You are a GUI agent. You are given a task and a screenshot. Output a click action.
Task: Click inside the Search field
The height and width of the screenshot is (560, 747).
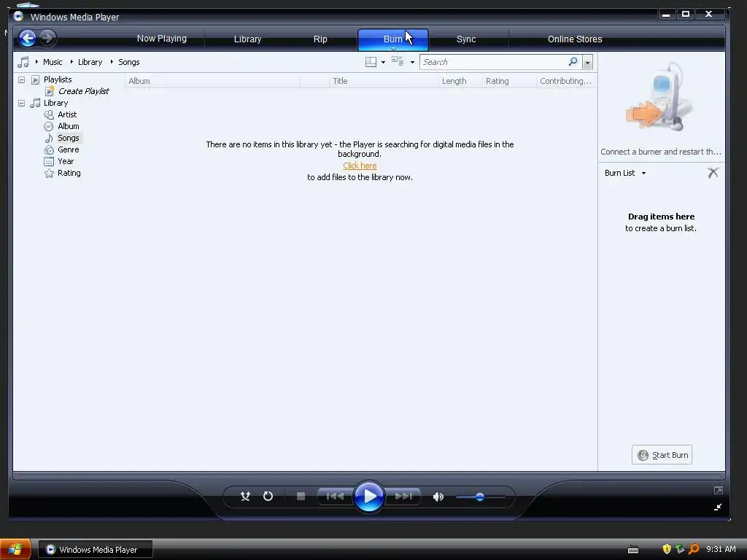494,62
